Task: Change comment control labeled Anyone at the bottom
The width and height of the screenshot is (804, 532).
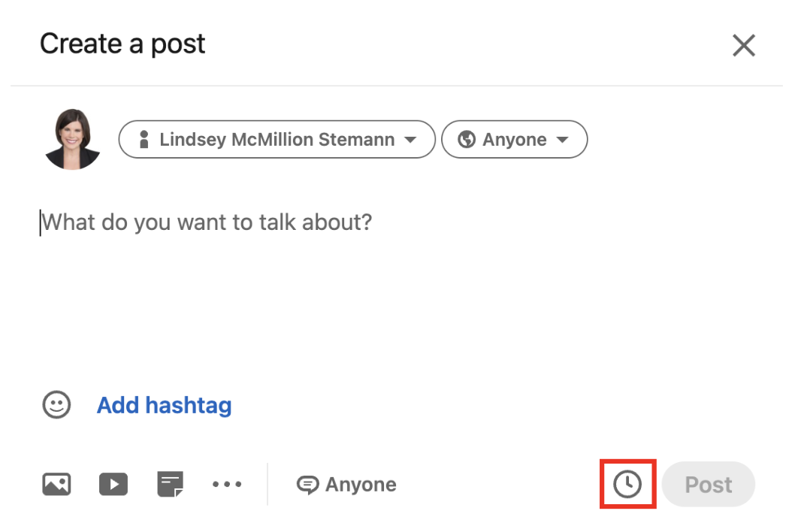Action: [361, 485]
